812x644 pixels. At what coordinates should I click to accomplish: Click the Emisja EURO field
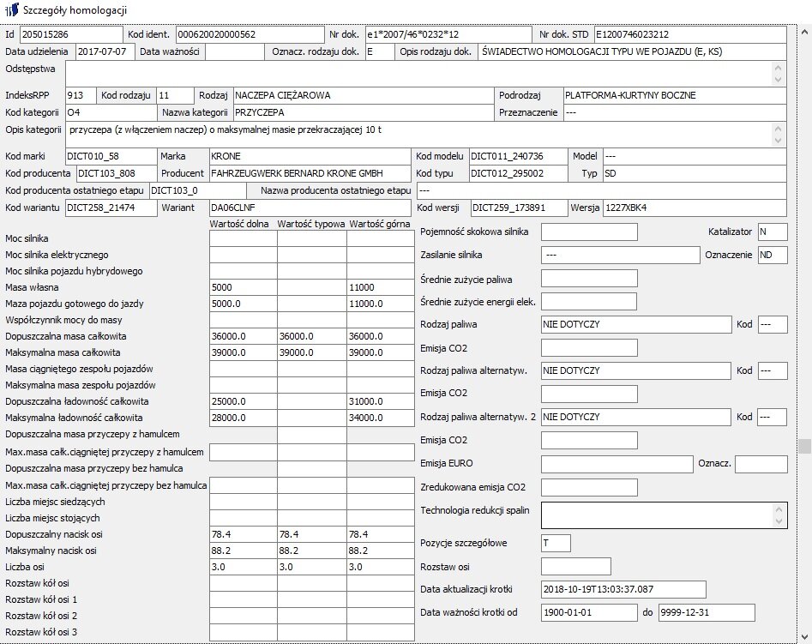point(617,464)
